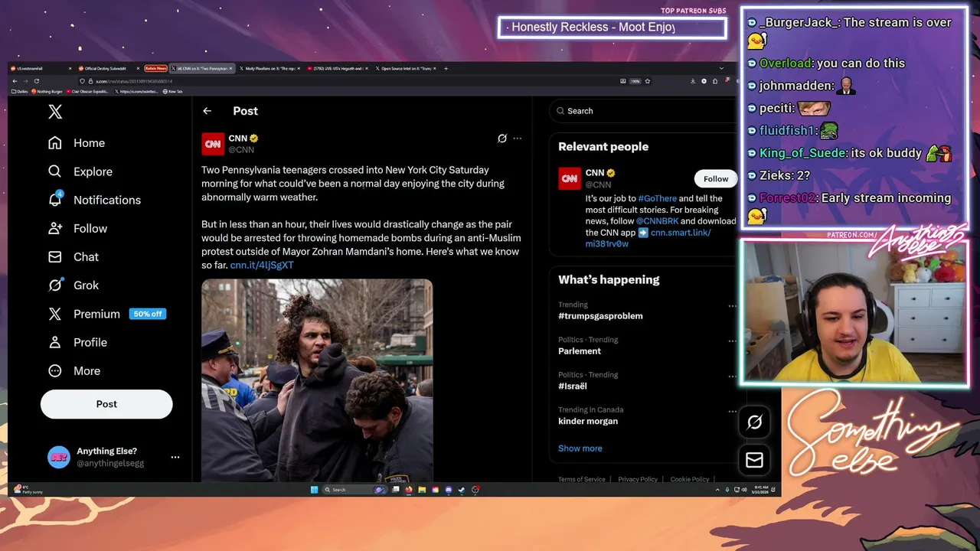Open more options for #Israël trend
This screenshot has height=551, width=980.
coord(732,377)
